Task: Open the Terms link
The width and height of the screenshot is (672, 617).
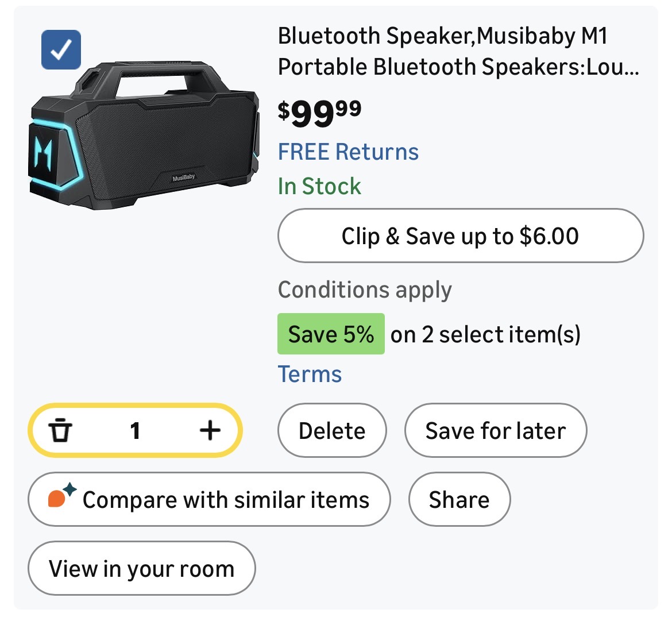Action: (x=310, y=374)
